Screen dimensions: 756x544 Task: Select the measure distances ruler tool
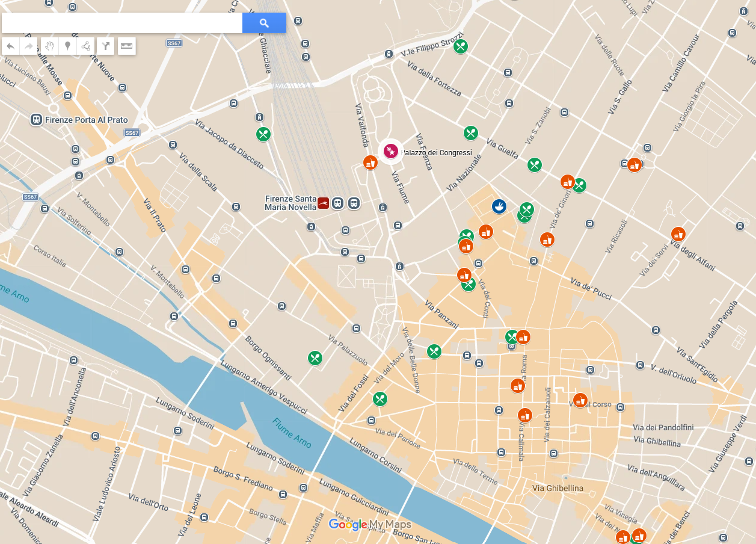pyautogui.click(x=126, y=46)
